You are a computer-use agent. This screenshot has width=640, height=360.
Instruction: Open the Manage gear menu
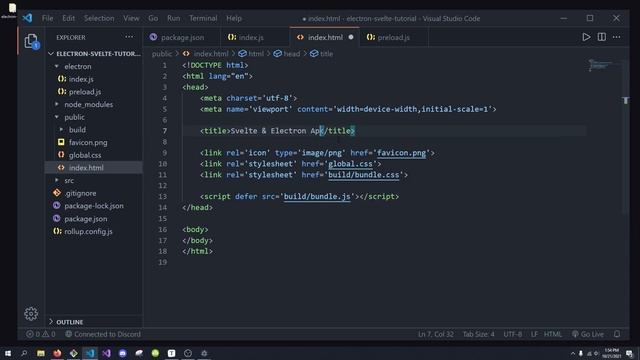(x=31, y=313)
